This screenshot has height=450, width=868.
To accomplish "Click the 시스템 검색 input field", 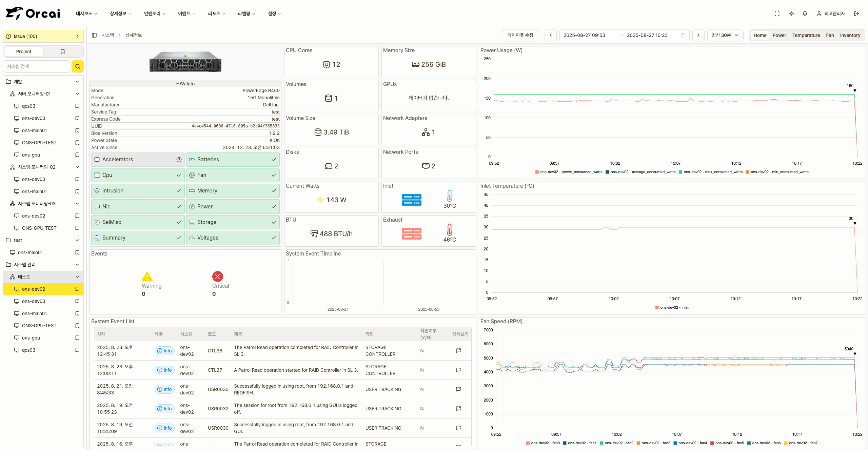I will coord(37,66).
